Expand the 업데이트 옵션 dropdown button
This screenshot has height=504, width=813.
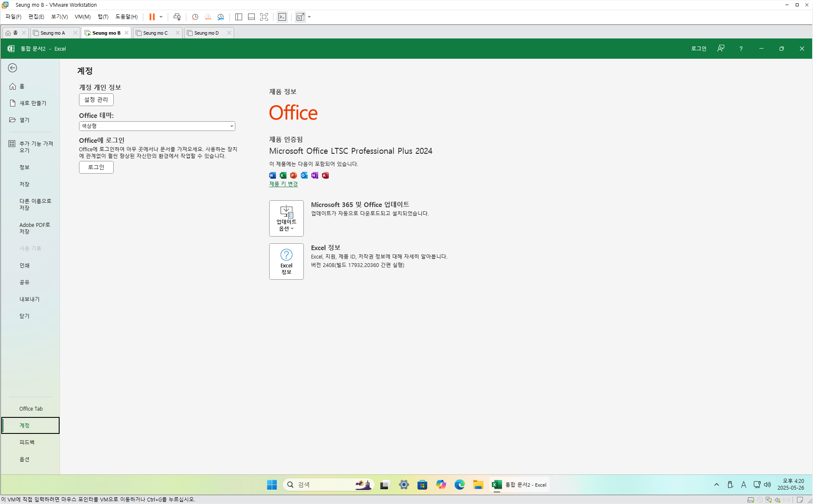pyautogui.click(x=286, y=218)
